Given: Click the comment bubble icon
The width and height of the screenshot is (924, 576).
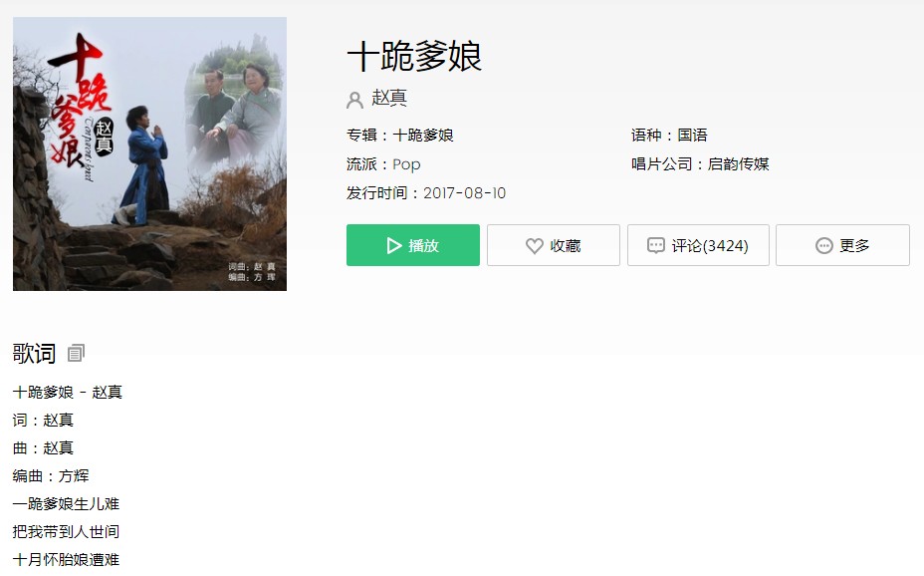Looking at the screenshot, I should pos(655,246).
